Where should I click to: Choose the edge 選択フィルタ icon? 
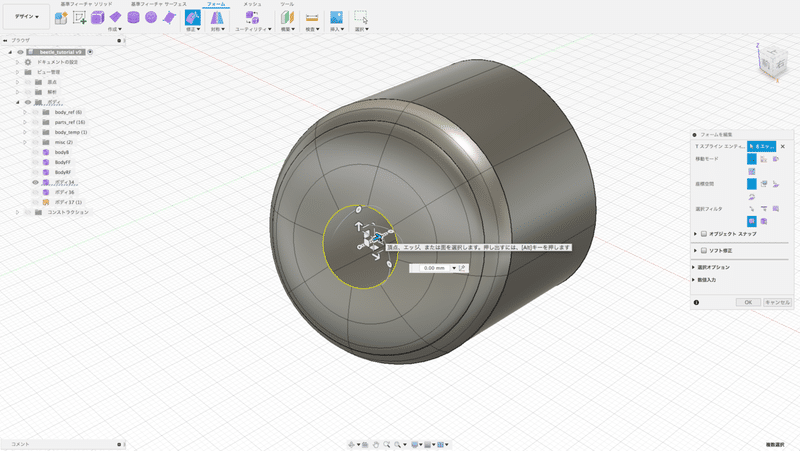click(x=764, y=209)
